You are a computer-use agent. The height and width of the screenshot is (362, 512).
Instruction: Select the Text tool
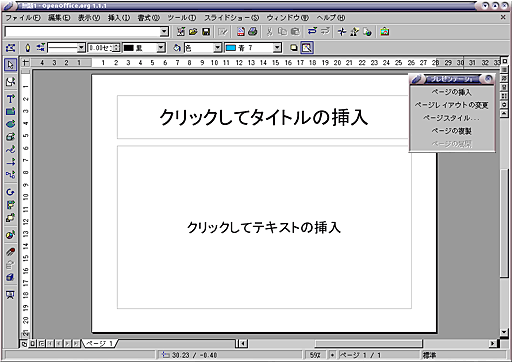point(10,99)
